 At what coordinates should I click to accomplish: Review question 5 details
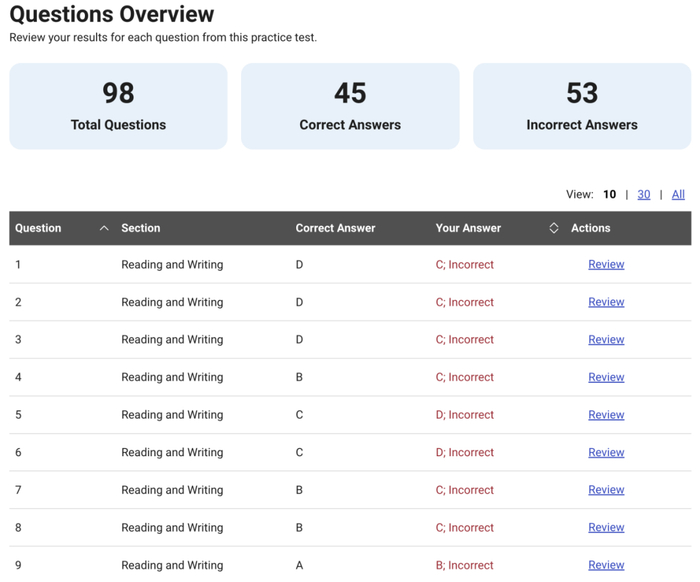pos(606,415)
